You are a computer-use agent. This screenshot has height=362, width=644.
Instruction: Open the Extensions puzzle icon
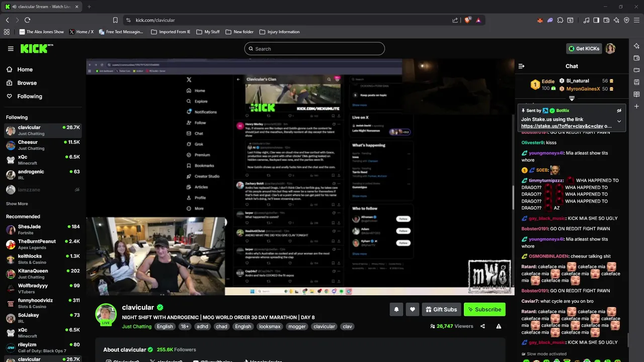tap(560, 20)
